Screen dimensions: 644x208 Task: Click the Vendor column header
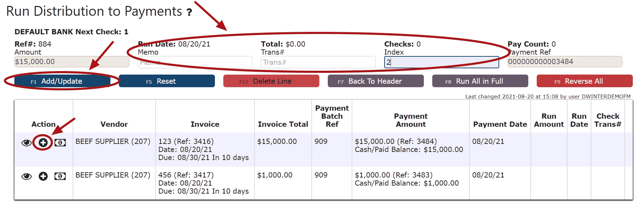(114, 124)
